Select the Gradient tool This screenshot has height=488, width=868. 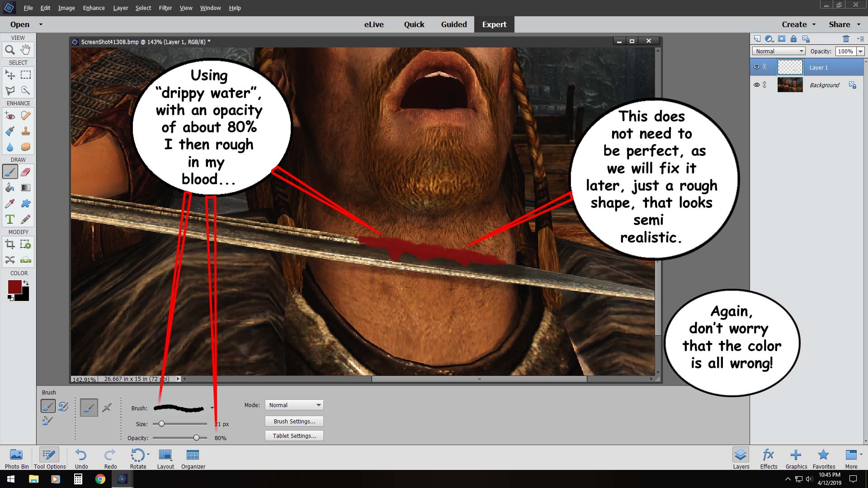click(26, 188)
